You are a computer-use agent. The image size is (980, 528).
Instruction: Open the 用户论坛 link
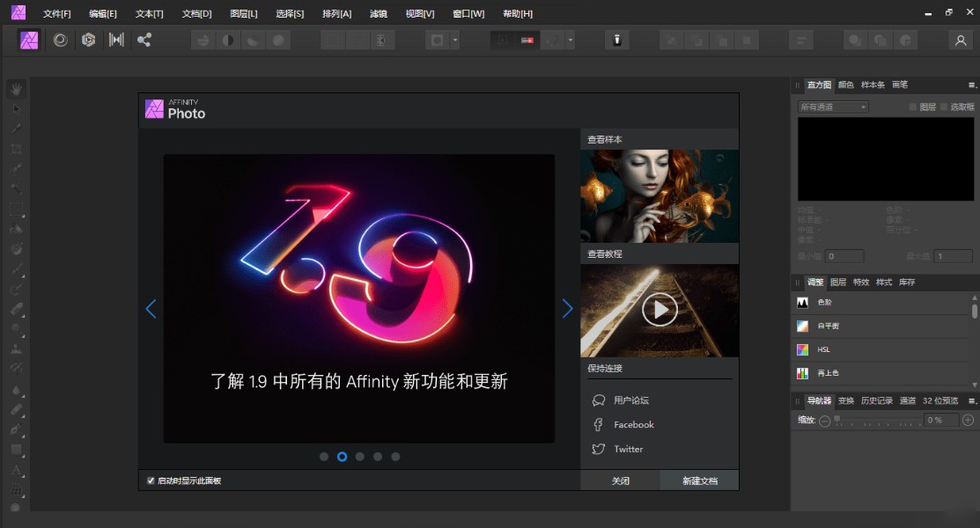pyautogui.click(x=631, y=400)
